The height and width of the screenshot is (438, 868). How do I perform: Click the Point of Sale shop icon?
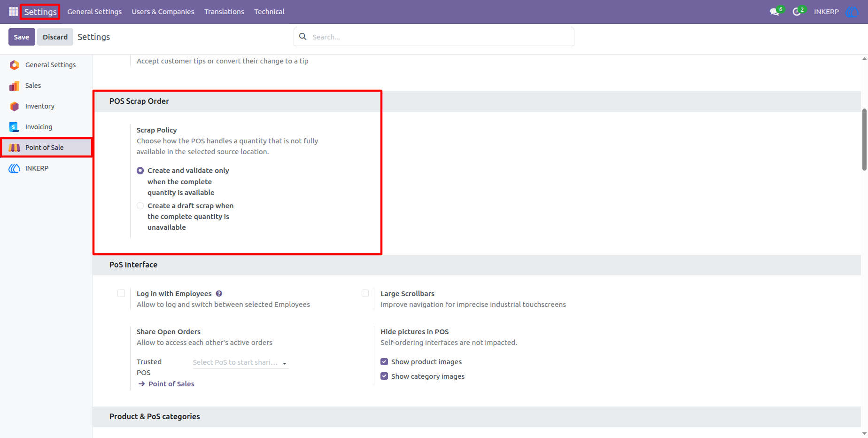pos(15,148)
